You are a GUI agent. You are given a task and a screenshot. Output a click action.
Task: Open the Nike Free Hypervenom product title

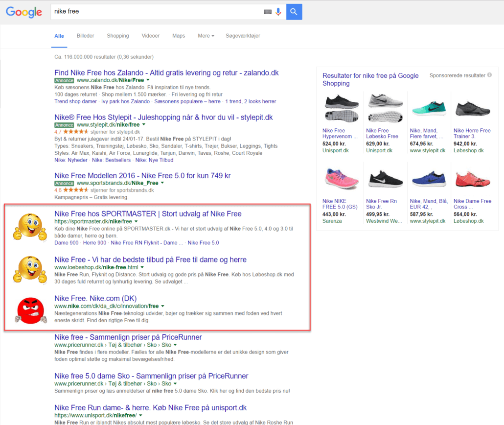click(x=340, y=134)
